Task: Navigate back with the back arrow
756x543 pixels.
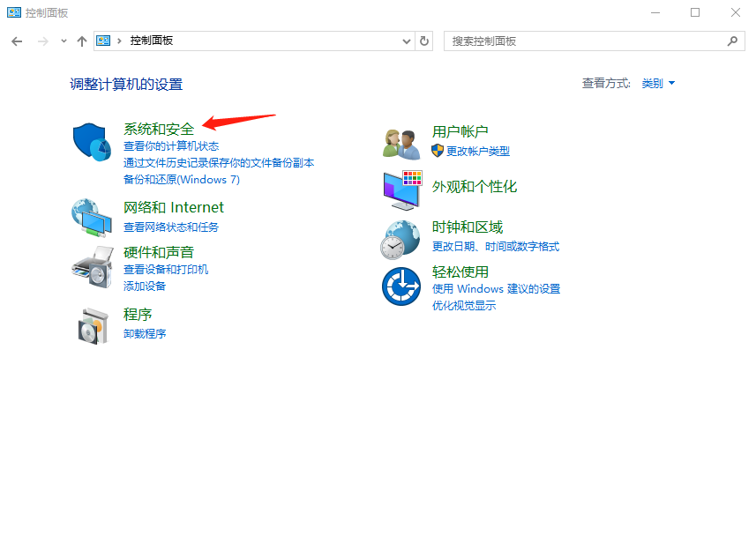Action: pos(18,41)
